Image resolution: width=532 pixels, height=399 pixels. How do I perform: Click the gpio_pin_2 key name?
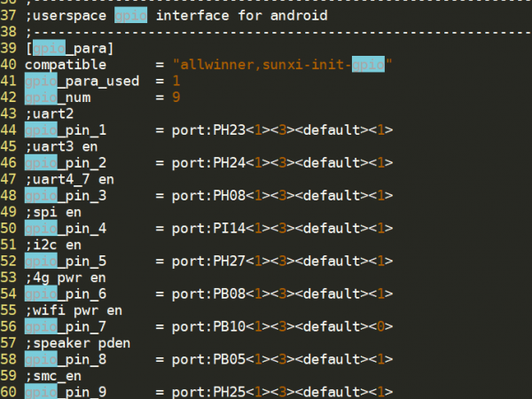tap(66, 163)
